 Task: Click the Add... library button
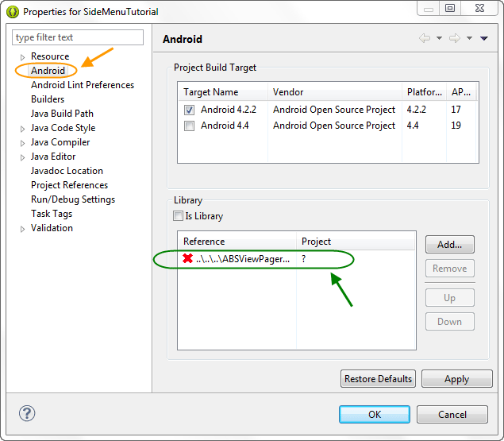(450, 245)
